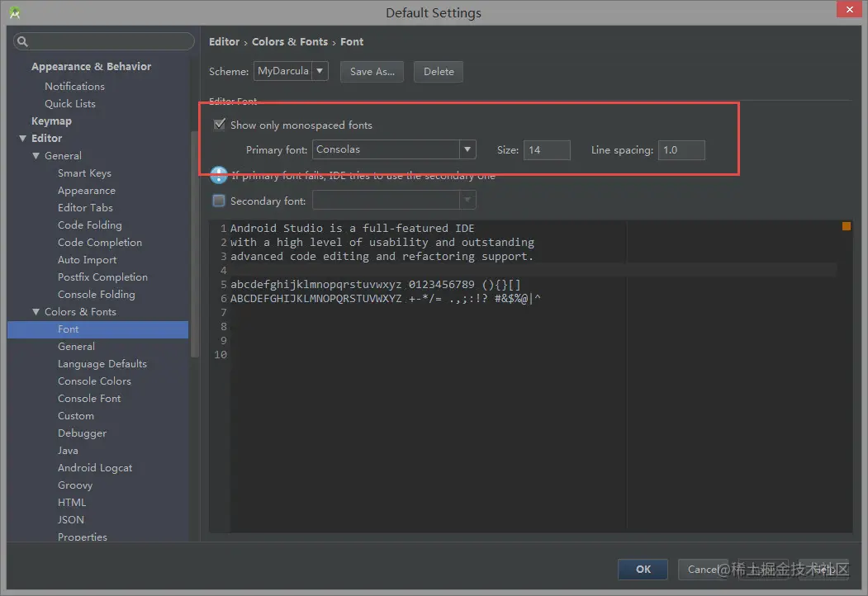
Task: Focus the settings search box
Action: (104, 41)
